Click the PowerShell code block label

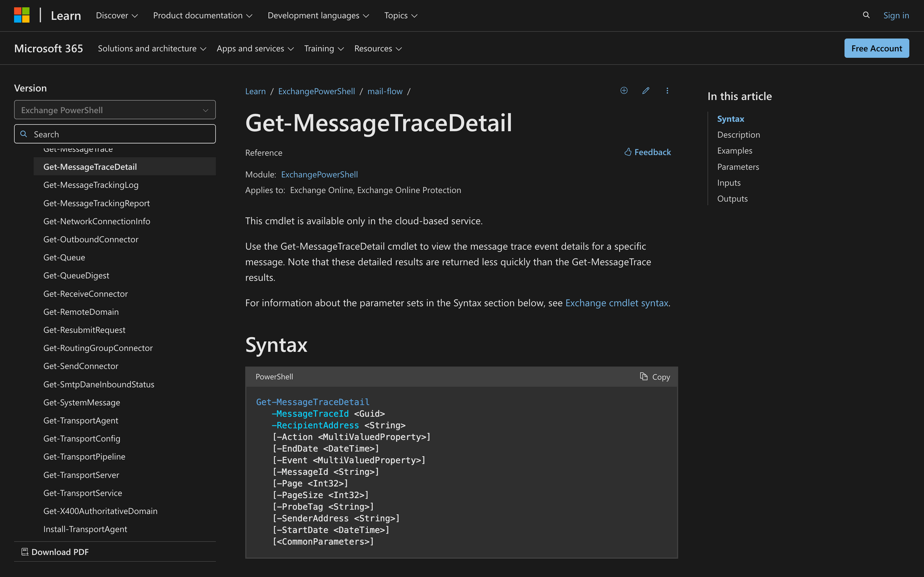[x=274, y=377]
